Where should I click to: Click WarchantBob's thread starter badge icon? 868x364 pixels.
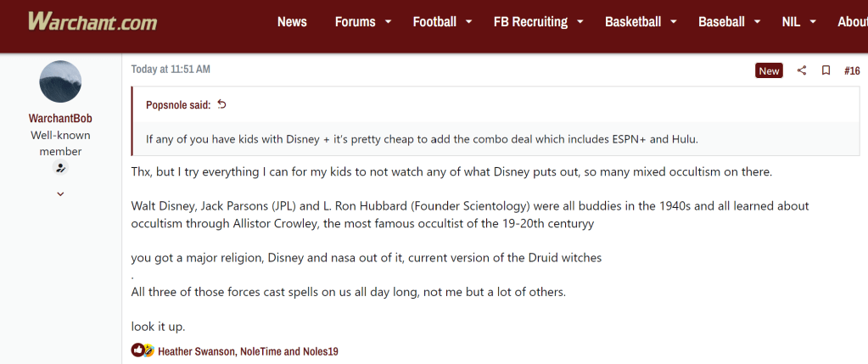pos(60,168)
